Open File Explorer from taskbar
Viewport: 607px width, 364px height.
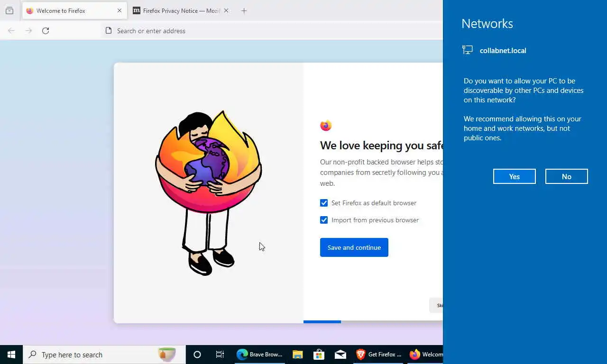coord(297,355)
